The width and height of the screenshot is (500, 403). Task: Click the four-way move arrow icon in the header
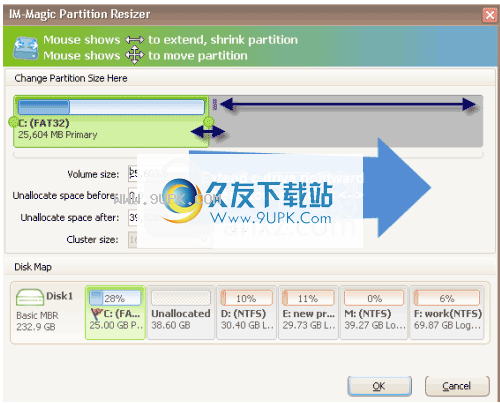(x=135, y=55)
